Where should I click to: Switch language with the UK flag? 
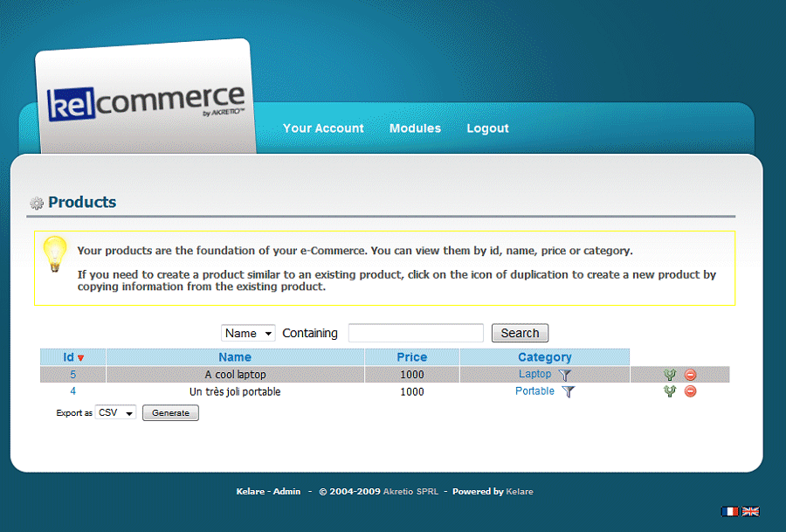(750, 511)
